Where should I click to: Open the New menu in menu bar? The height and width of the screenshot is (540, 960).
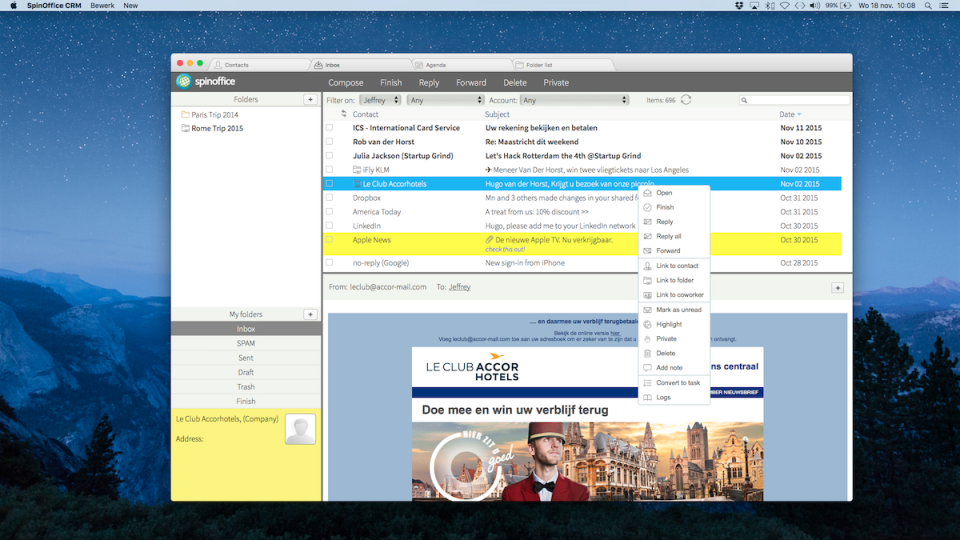[x=130, y=6]
